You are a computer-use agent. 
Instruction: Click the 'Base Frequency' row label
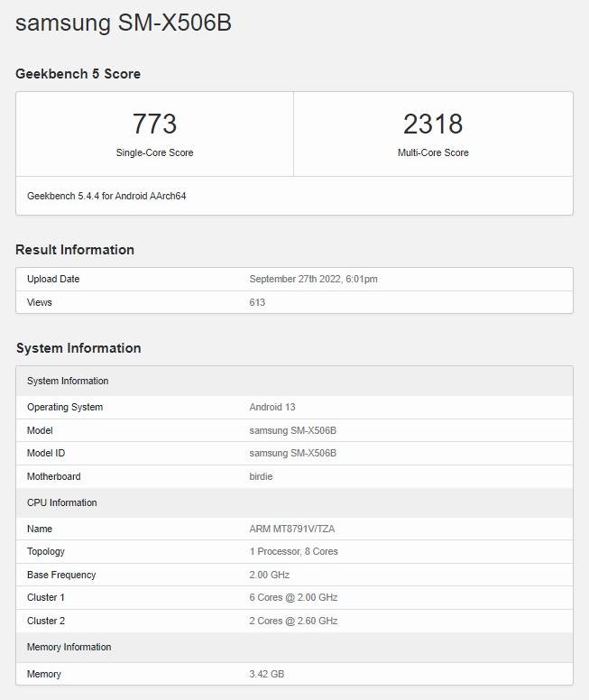[61, 575]
